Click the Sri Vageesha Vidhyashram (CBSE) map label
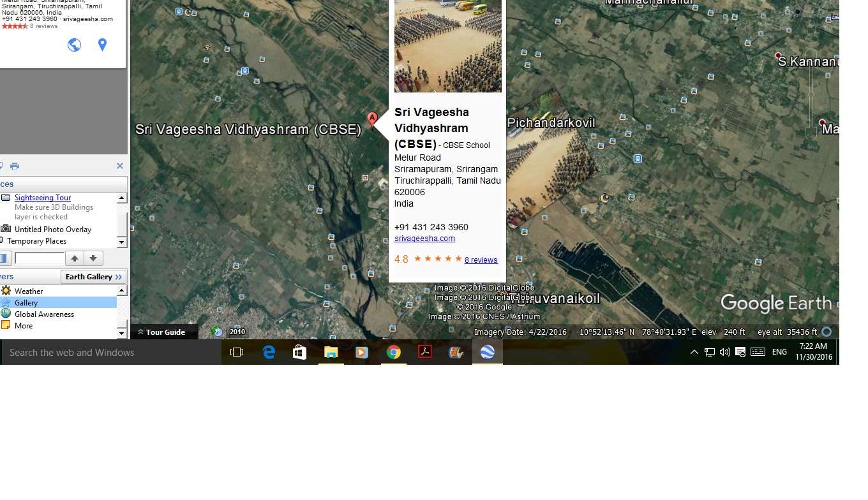868x500 pixels. 248,129
